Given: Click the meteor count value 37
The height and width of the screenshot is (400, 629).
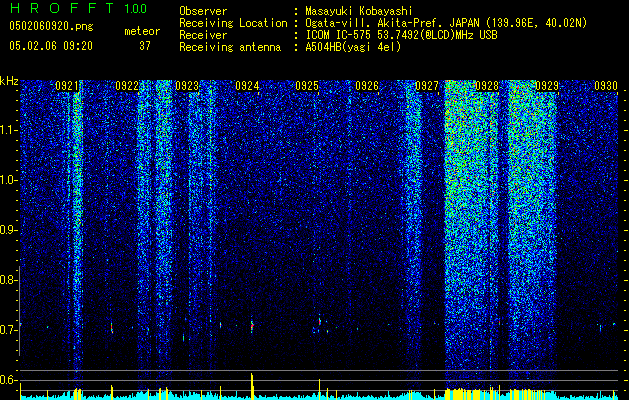Looking at the screenshot, I should click(145, 46).
